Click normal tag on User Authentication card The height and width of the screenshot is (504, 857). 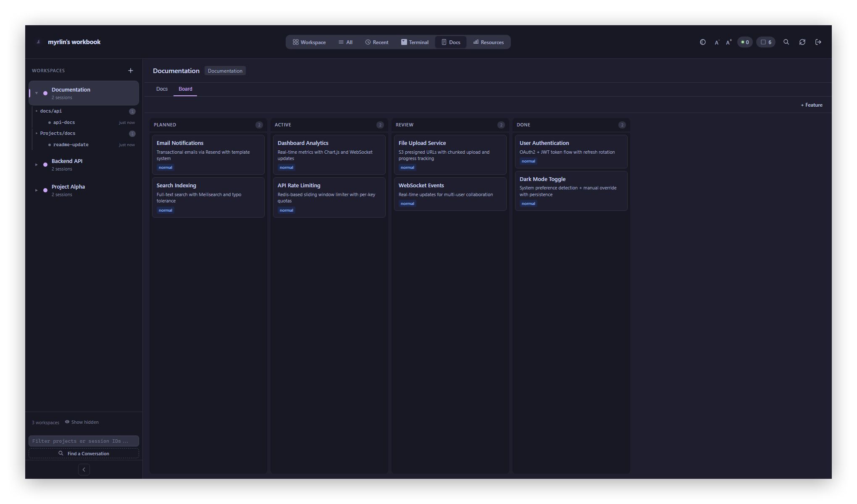click(528, 161)
